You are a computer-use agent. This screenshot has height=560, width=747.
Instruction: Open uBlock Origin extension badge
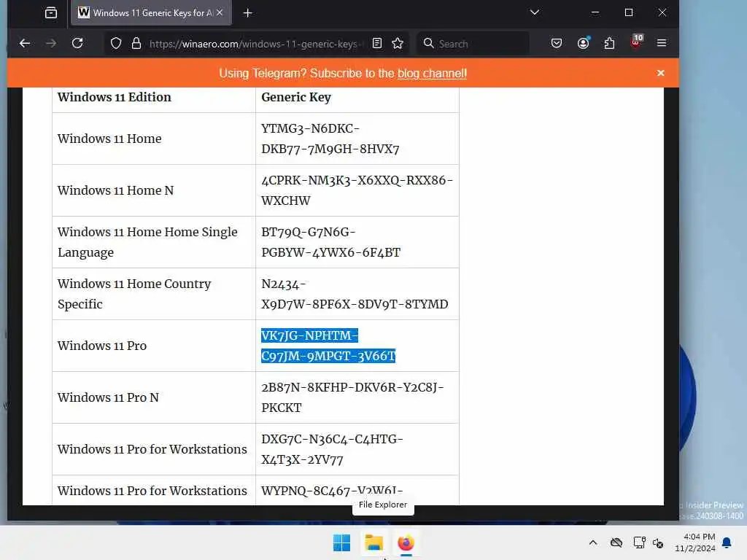[x=636, y=42]
